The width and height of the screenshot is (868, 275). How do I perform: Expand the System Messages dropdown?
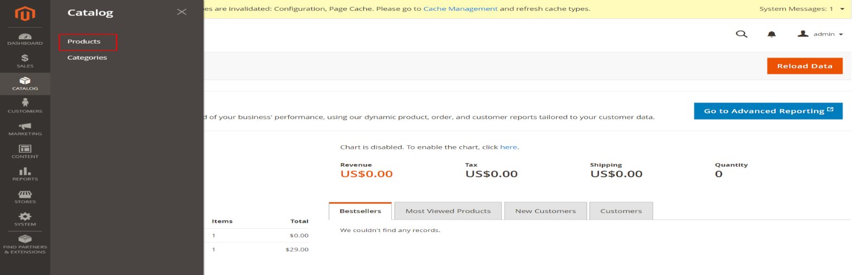click(842, 9)
